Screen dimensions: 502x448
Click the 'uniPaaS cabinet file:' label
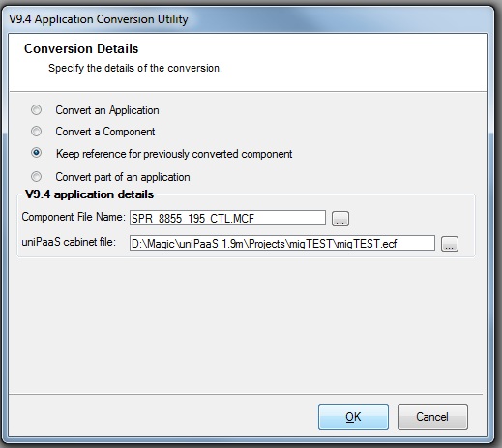point(69,242)
